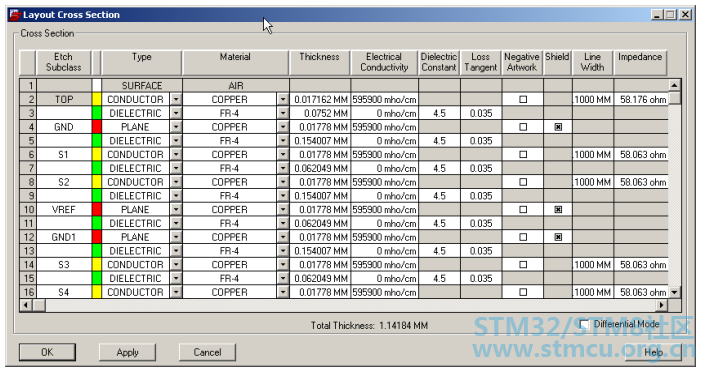This screenshot has height=372, width=705.
Task: Open Material dropdown for row 7 FR-4
Action: (x=283, y=168)
